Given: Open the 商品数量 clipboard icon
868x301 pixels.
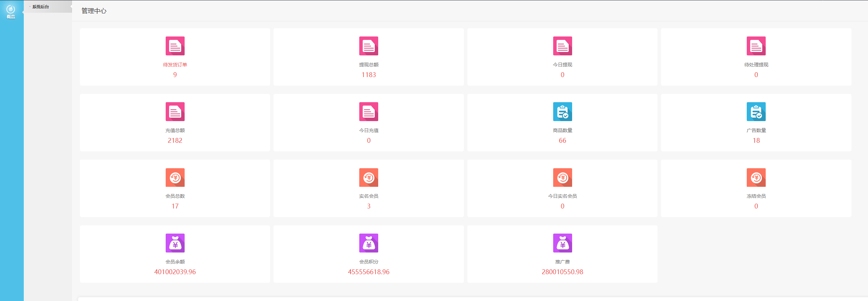Looking at the screenshot, I should click(562, 111).
